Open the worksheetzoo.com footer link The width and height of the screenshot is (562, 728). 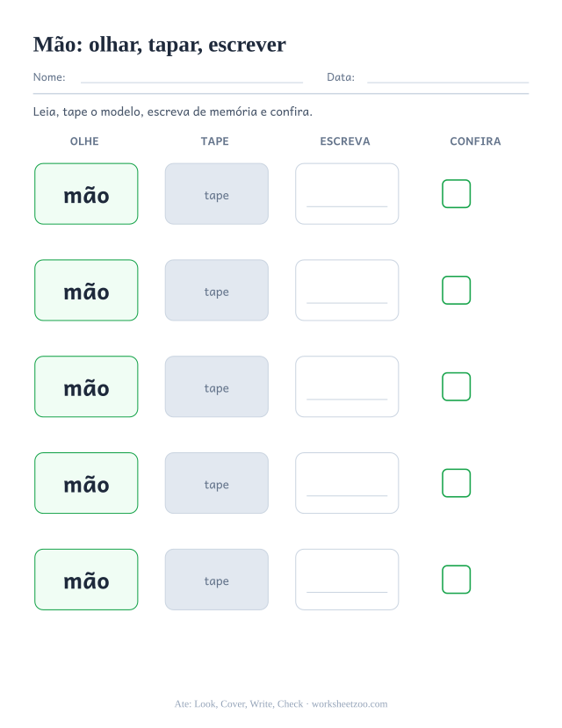pyautogui.click(x=349, y=704)
